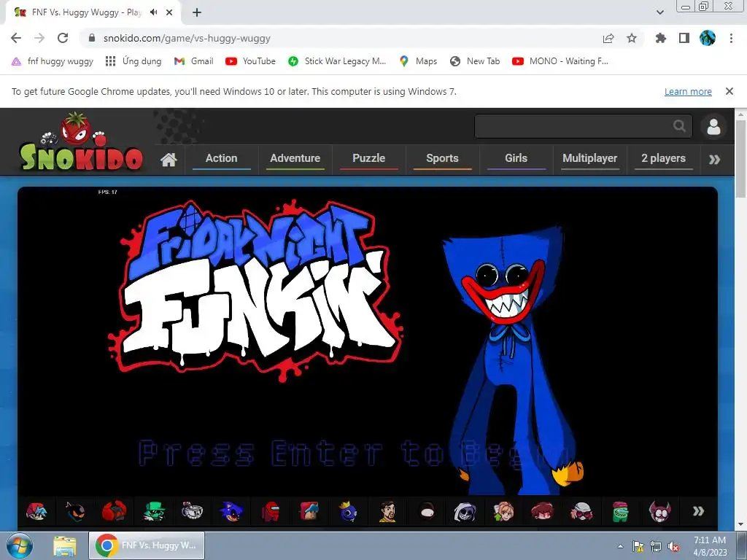The image size is (747, 560).
Task: Open the Adventure games category
Action: click(295, 158)
